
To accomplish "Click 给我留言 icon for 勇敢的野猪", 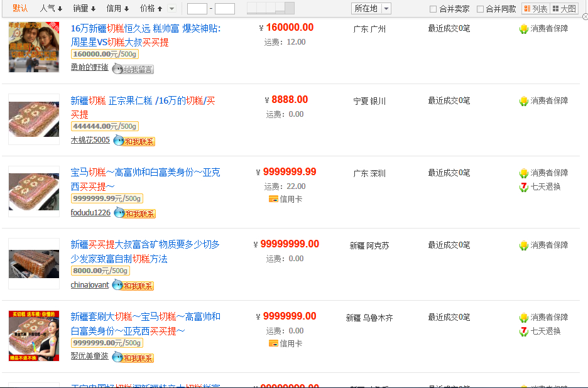I will (x=133, y=69).
